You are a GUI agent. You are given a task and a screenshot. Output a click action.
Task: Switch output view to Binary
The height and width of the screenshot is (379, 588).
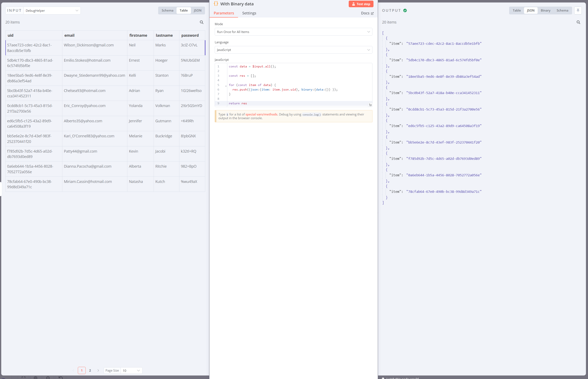pos(545,10)
